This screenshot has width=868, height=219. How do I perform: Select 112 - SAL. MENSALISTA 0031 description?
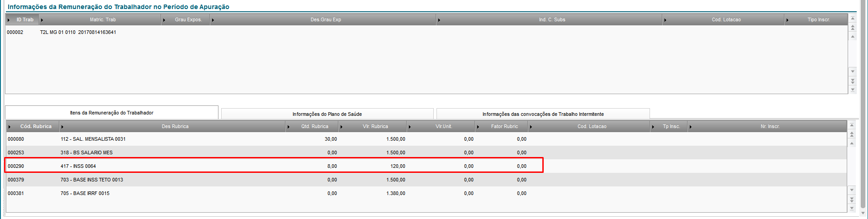(93, 139)
